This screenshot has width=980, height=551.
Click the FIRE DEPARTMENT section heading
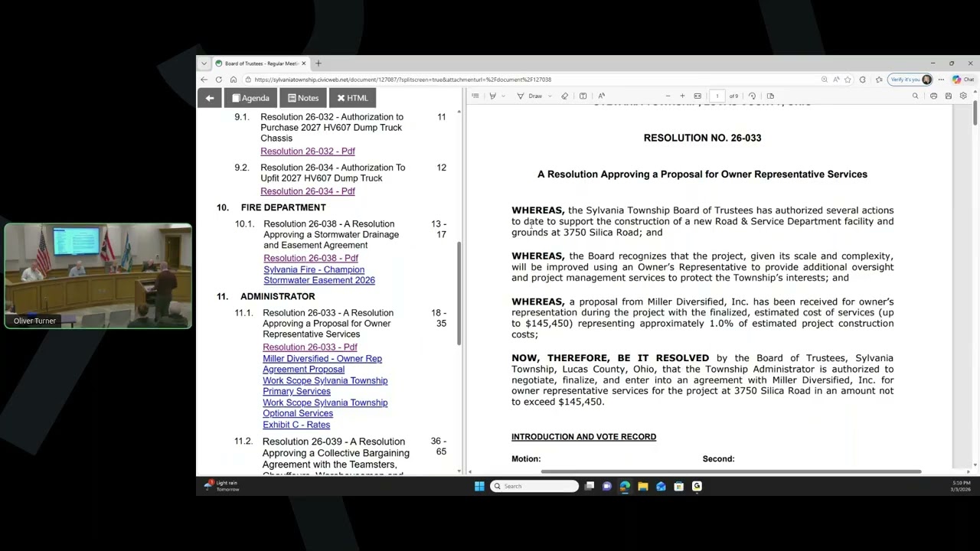coord(283,207)
